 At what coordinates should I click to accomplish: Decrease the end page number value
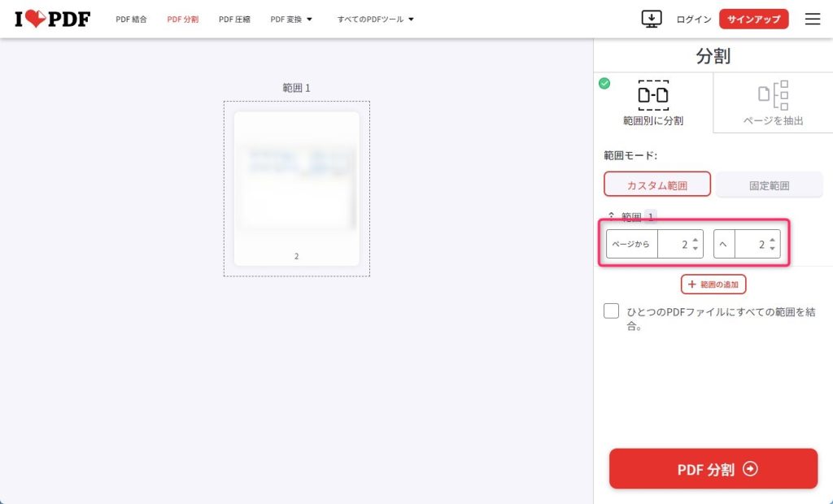click(772, 249)
